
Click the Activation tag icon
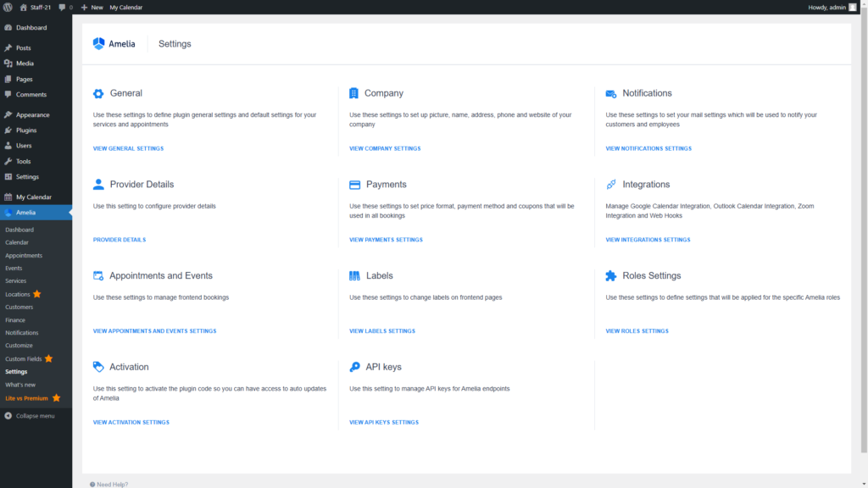98,367
